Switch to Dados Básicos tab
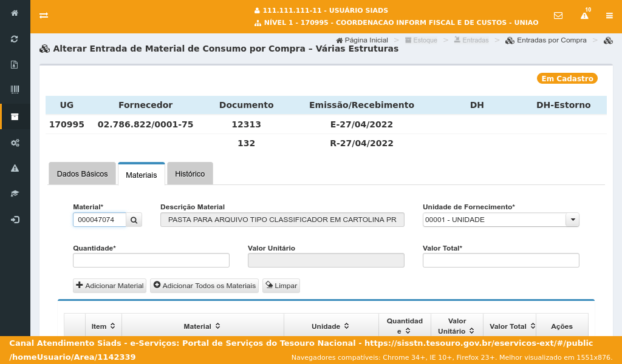The width and height of the screenshot is (622, 364). pos(82,174)
